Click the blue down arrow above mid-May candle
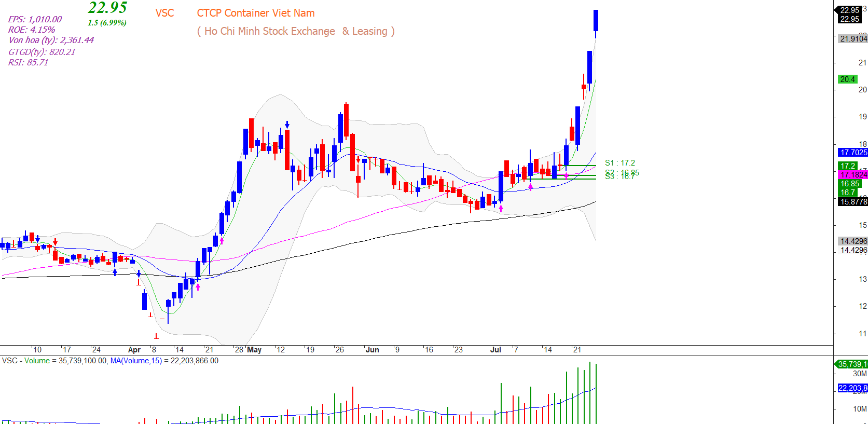 coord(287,125)
